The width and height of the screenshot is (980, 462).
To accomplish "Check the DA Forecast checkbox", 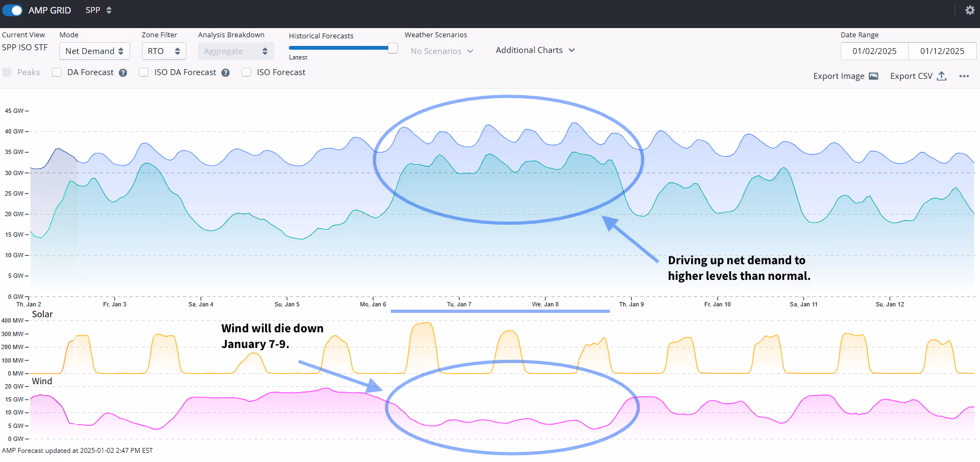I will click(x=57, y=72).
